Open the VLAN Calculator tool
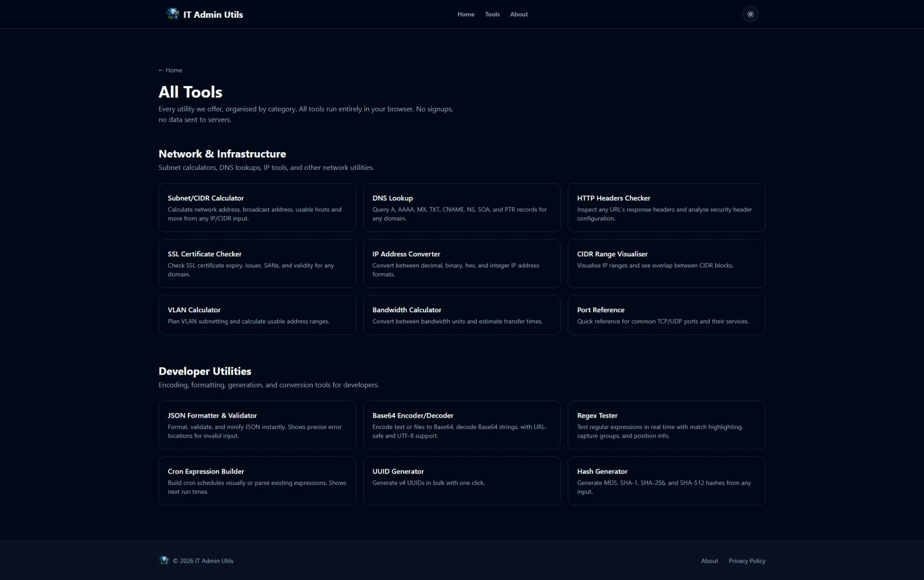The height and width of the screenshot is (580, 924). (257, 315)
